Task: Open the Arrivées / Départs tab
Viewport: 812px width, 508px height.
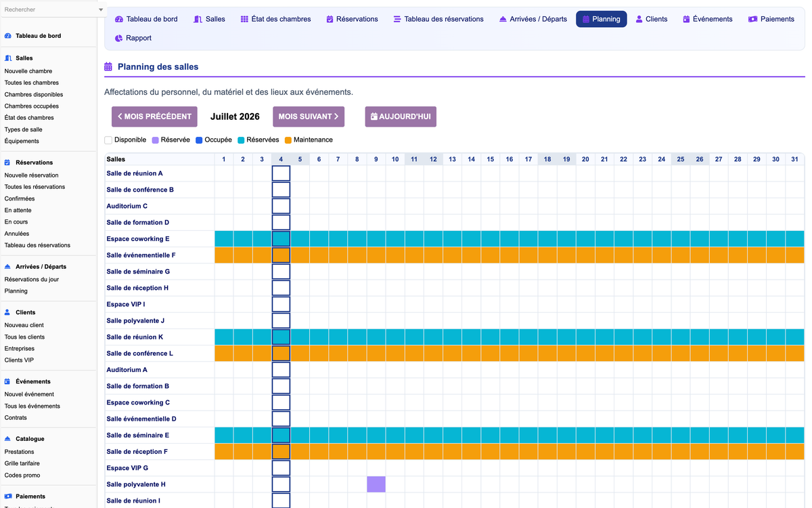Action: pos(533,19)
